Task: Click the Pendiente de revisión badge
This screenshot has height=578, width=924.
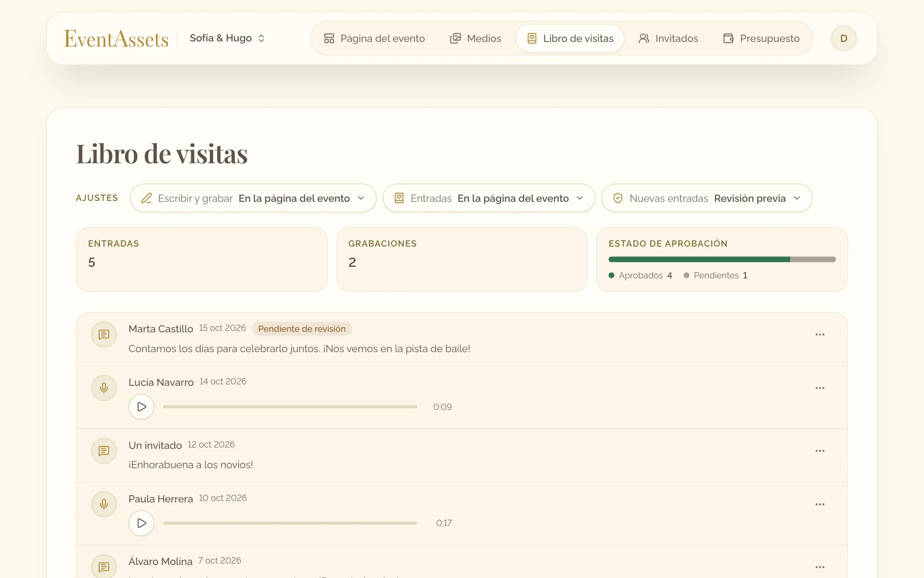Action: [x=302, y=329]
